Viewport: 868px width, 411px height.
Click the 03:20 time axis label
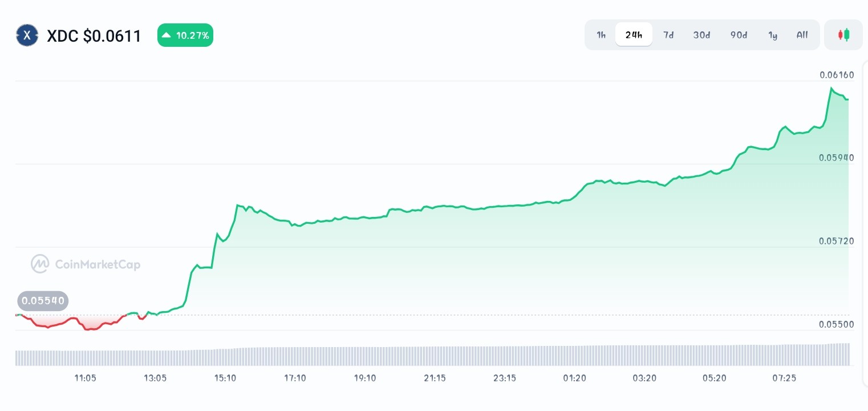click(x=644, y=378)
